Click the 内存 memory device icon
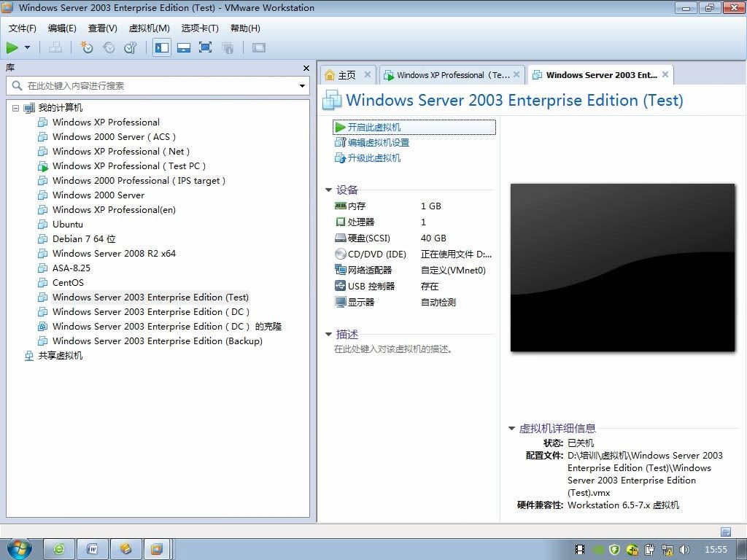The image size is (747, 560). (x=340, y=206)
